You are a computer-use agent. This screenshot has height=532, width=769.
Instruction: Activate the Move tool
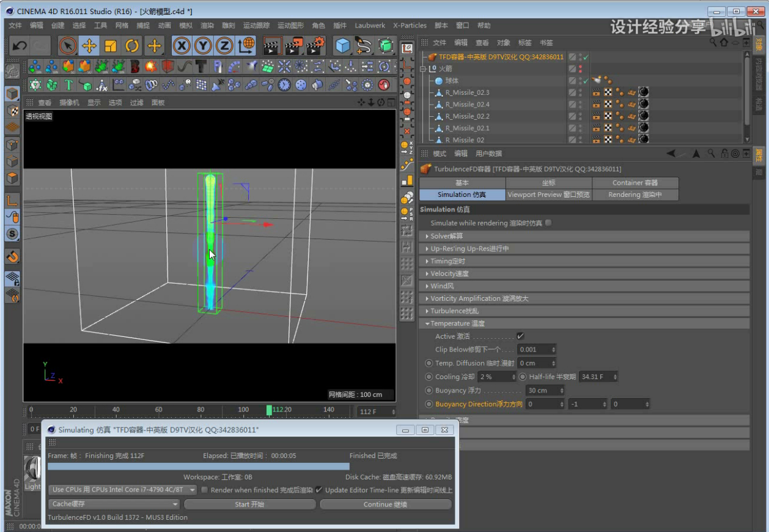tap(89, 46)
